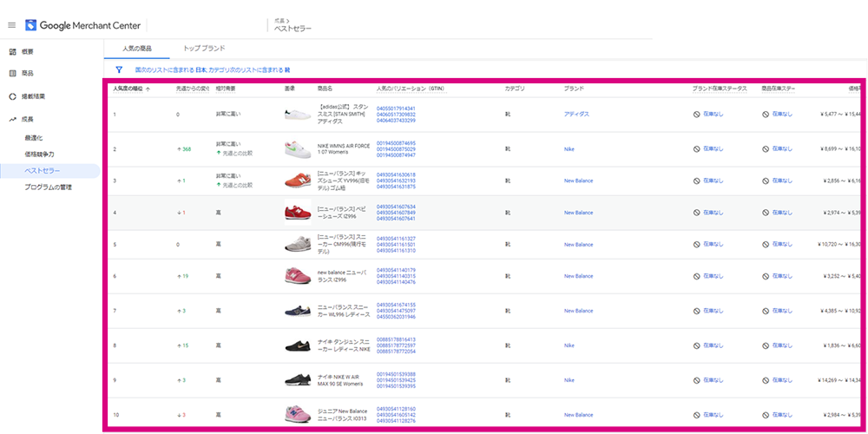
Task: Click product no-stock icon in Air Force row
Action: click(x=766, y=149)
